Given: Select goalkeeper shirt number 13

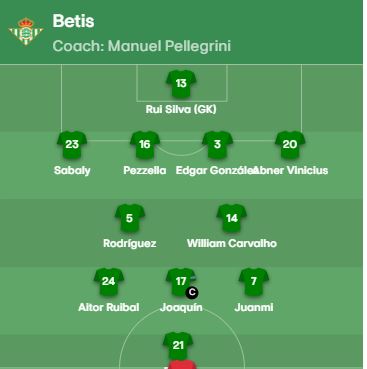Looking at the screenshot, I should 181,84.
